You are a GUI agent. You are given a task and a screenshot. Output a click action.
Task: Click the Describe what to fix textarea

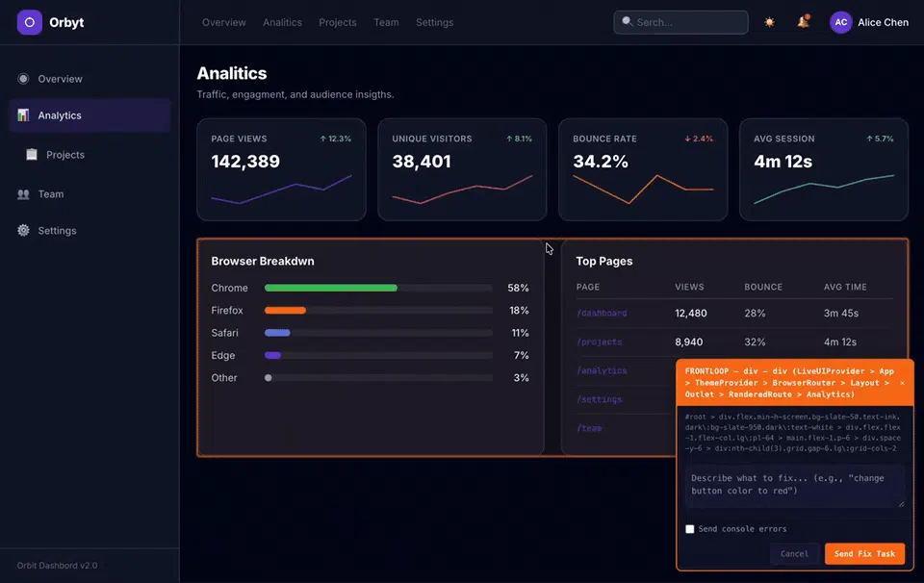pyautogui.click(x=794, y=486)
